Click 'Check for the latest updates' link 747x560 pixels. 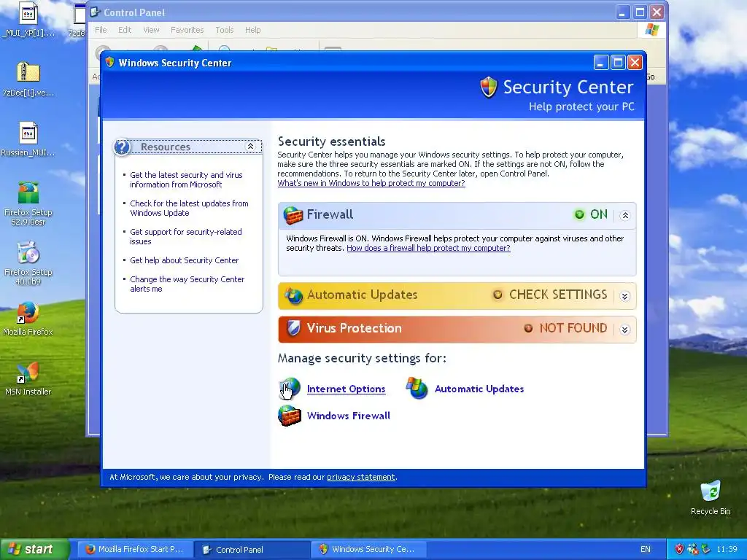(x=189, y=208)
